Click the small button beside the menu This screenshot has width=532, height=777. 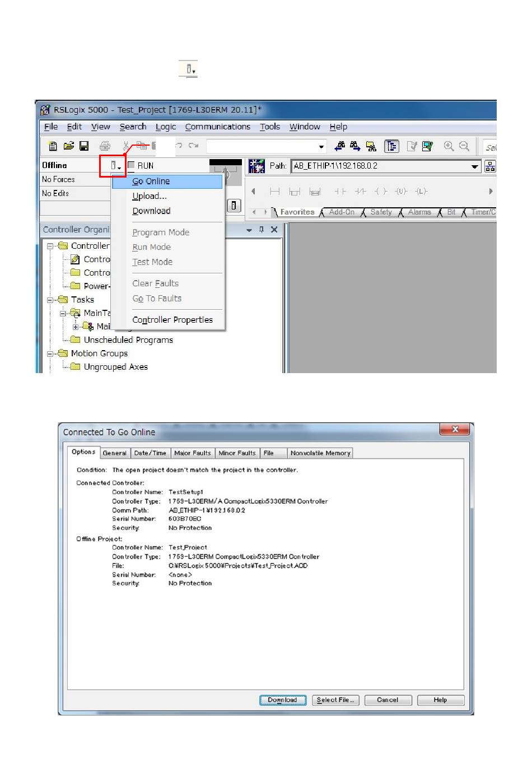234,206
